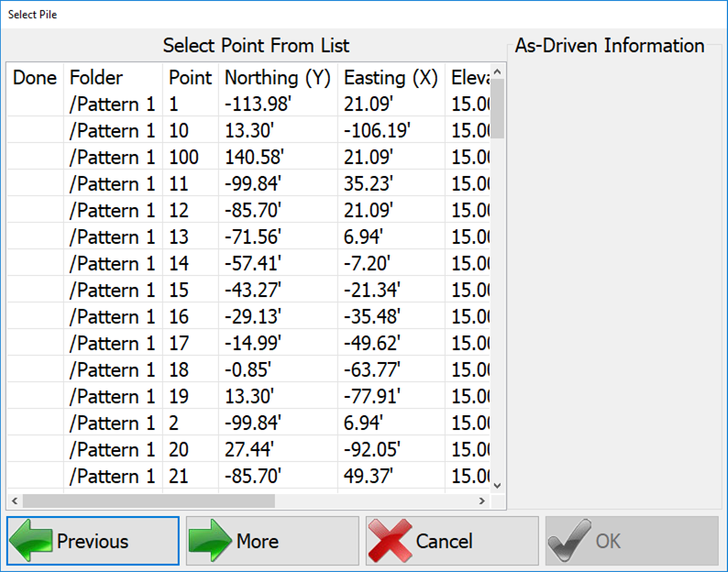Select point 15 with northing -43.27'
The width and height of the screenshot is (728, 572).
click(x=253, y=291)
